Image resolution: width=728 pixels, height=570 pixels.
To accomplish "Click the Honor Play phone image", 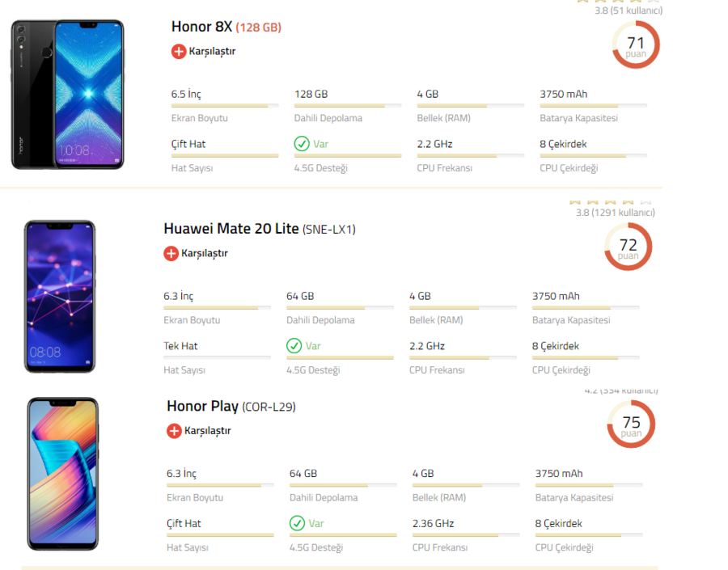I will pyautogui.click(x=62, y=474).
